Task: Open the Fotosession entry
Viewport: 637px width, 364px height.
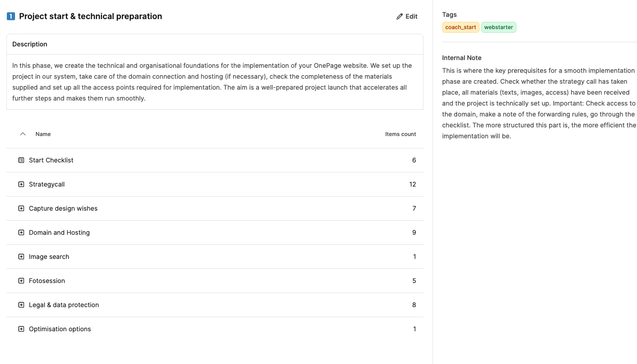Action: tap(47, 281)
